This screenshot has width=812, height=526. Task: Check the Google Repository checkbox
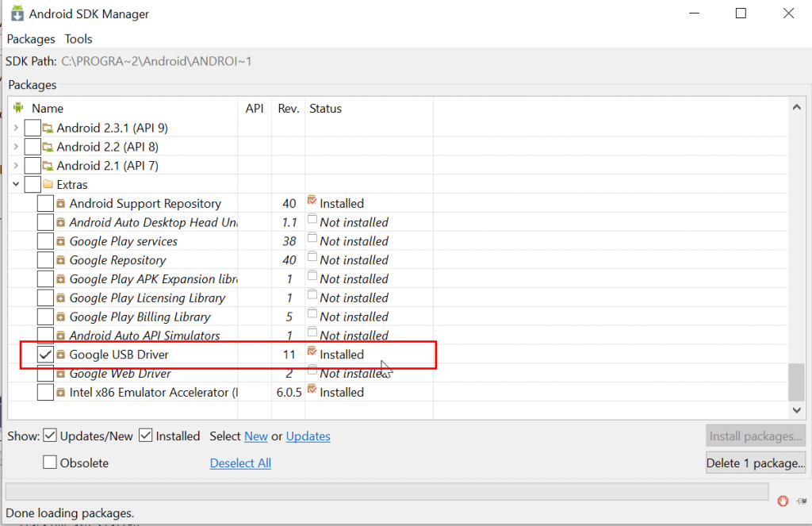coord(45,260)
